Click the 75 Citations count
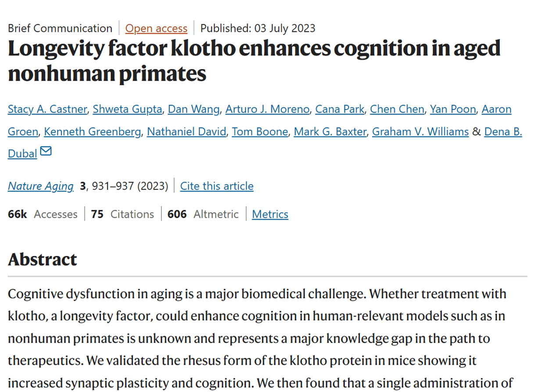This screenshot has height=392, width=556. click(122, 214)
